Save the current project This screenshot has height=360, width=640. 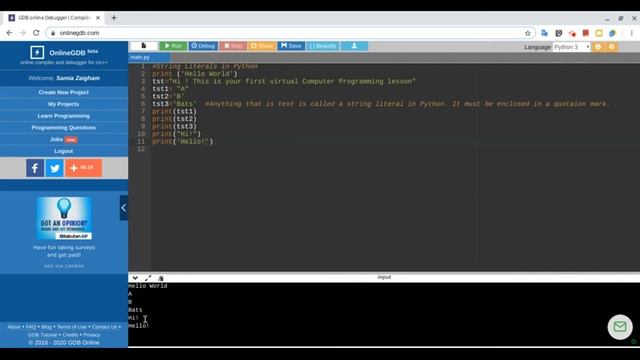[291, 46]
